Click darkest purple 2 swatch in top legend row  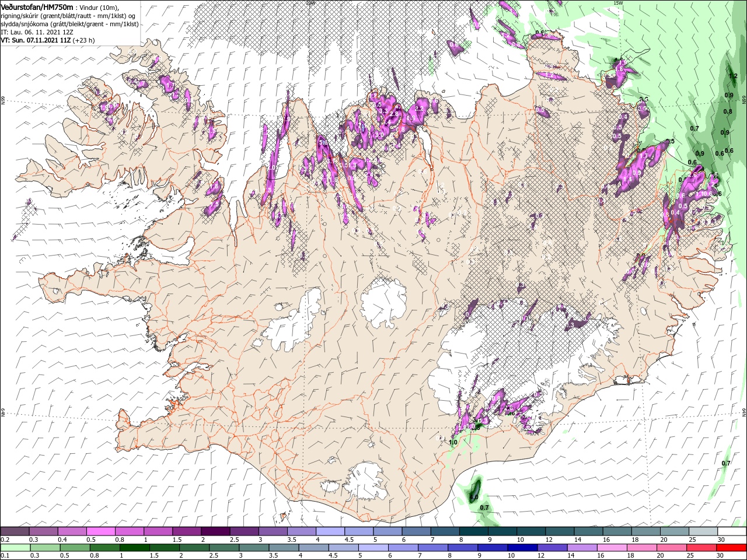pos(215,531)
